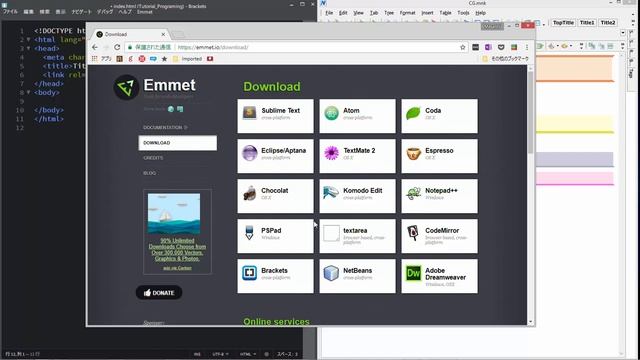Open the UTF-8 encoding dropdown in Brackets

pos(220,354)
